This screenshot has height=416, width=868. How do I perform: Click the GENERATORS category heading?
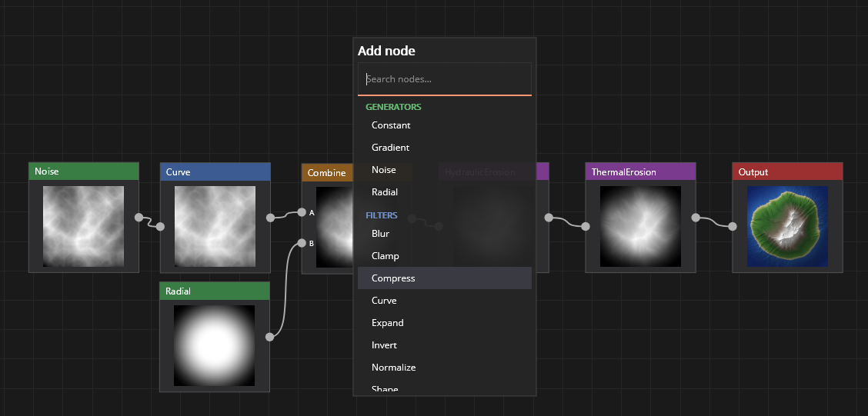click(x=393, y=107)
